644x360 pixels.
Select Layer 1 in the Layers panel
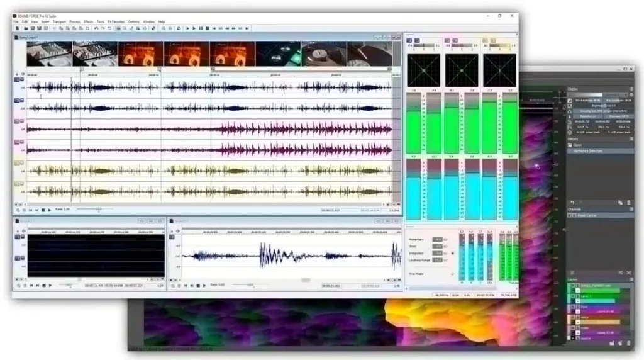pyautogui.click(x=599, y=296)
